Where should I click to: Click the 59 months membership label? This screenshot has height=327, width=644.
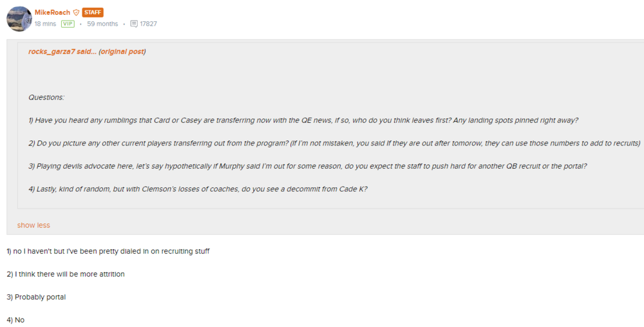pos(102,24)
